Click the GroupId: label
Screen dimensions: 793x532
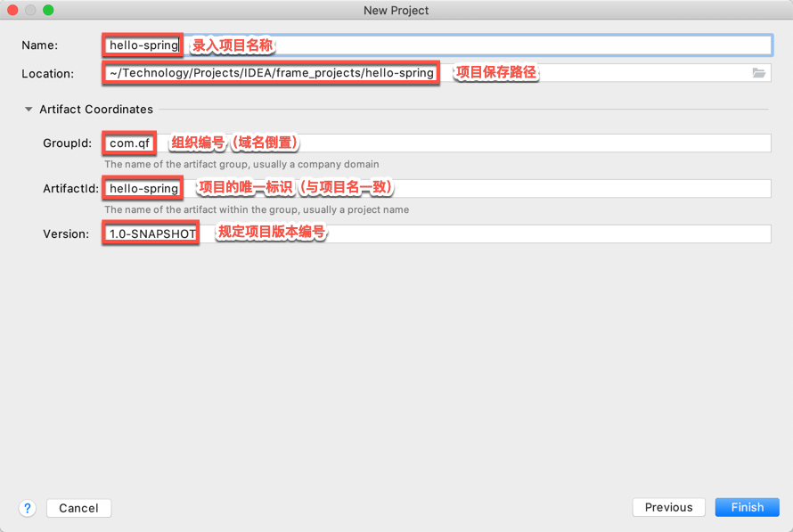click(x=67, y=143)
